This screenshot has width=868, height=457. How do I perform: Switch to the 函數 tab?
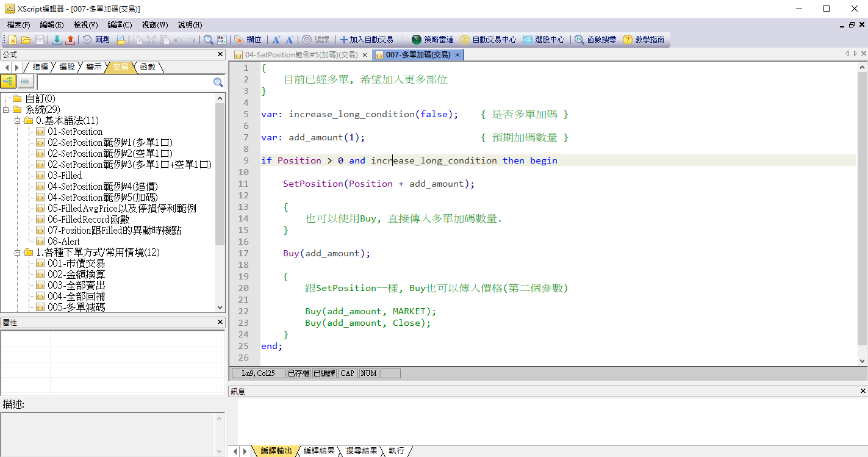tap(148, 67)
